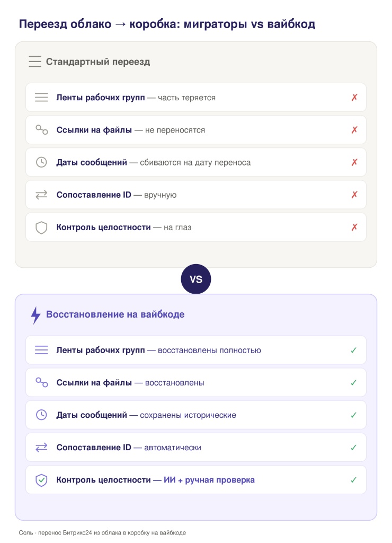Click the swap arrows icon beside Сопоставление ID — вручную

(x=41, y=195)
